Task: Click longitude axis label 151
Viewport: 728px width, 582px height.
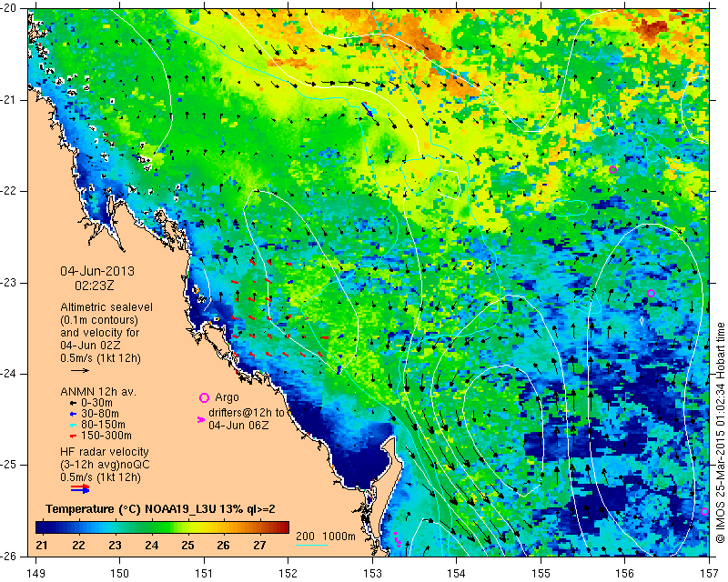Action: pos(204,574)
